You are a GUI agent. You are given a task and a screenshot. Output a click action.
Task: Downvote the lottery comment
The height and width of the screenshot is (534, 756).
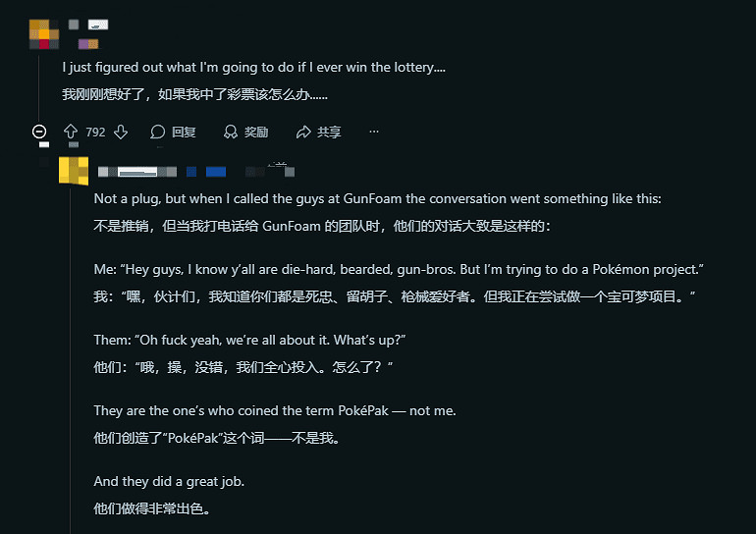click(x=121, y=132)
